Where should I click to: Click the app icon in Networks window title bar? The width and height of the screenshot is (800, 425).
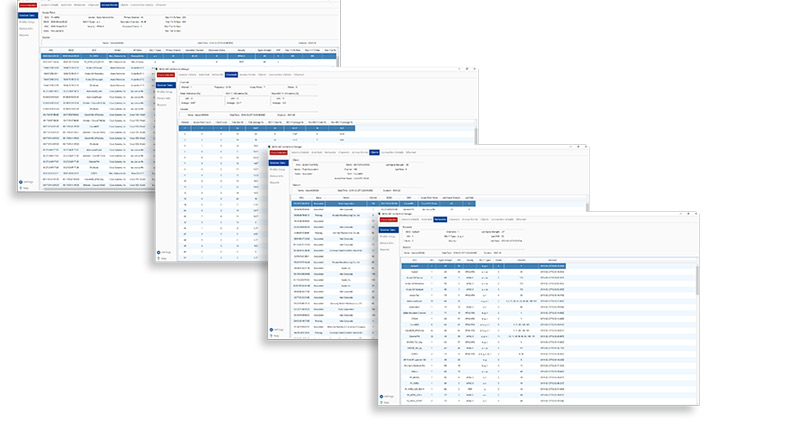[x=379, y=213]
